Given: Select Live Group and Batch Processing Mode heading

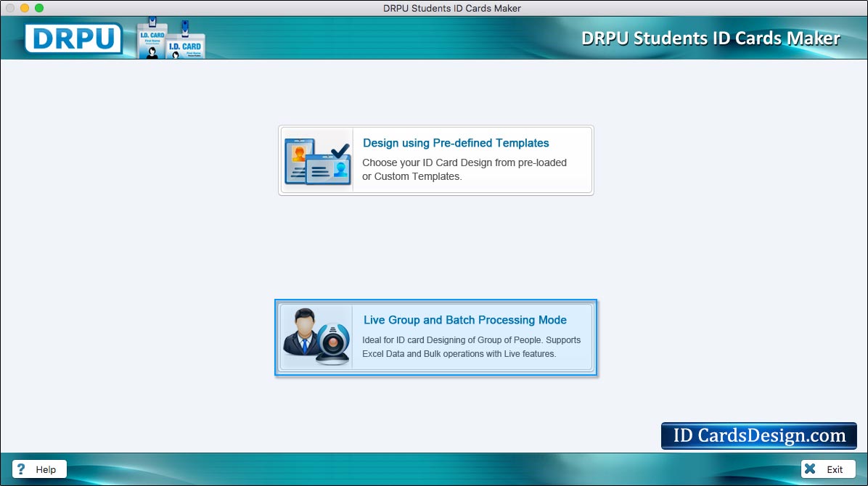Looking at the screenshot, I should point(465,320).
